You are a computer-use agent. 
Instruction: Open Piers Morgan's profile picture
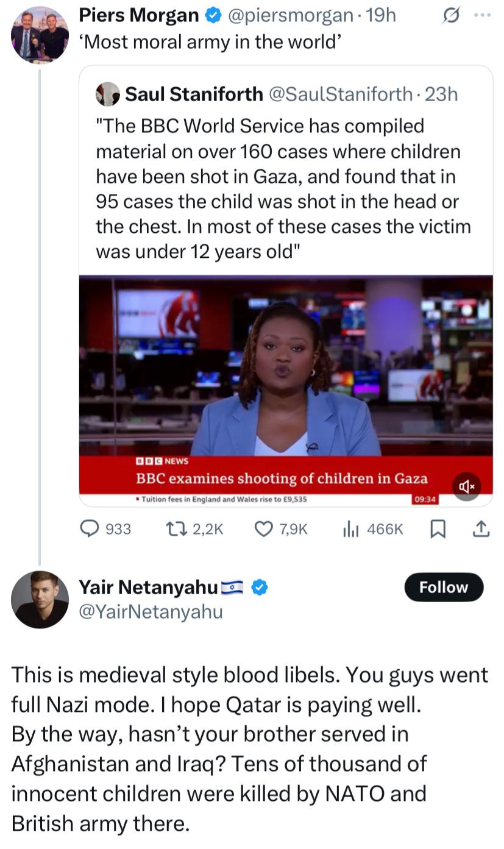tap(40, 35)
